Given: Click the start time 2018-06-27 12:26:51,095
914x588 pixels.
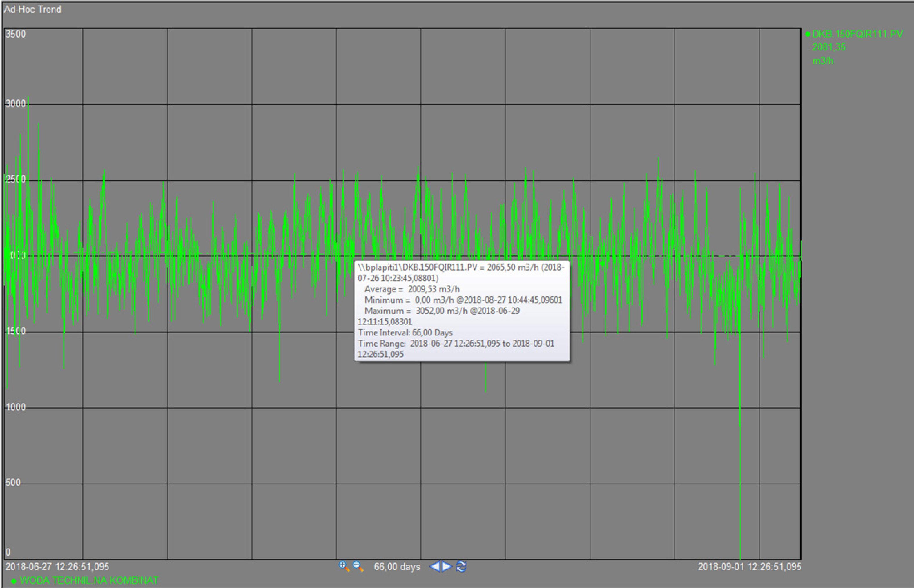Looking at the screenshot, I should (57, 567).
